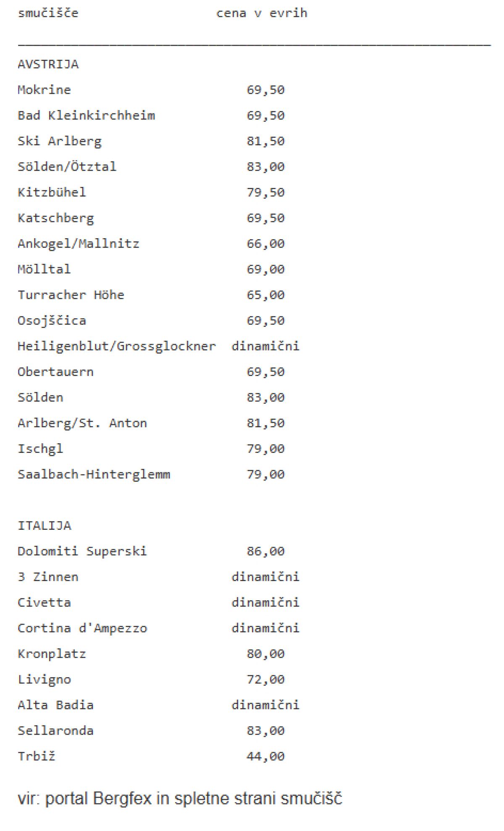Select the Kronplatz resort name
The image size is (504, 831).
point(52,654)
